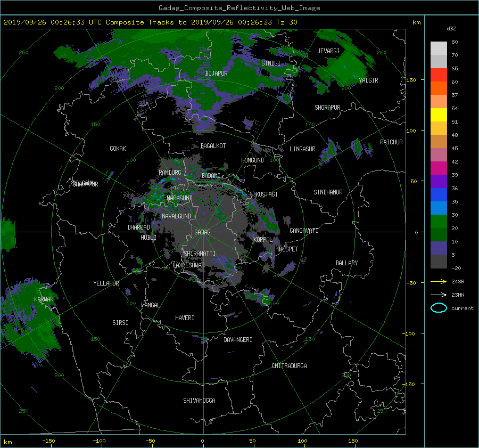Click the NAVALGUND label

(176, 216)
